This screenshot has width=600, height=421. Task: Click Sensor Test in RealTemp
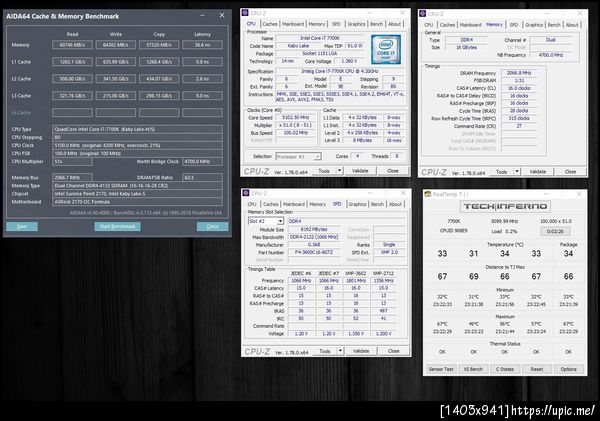click(441, 369)
